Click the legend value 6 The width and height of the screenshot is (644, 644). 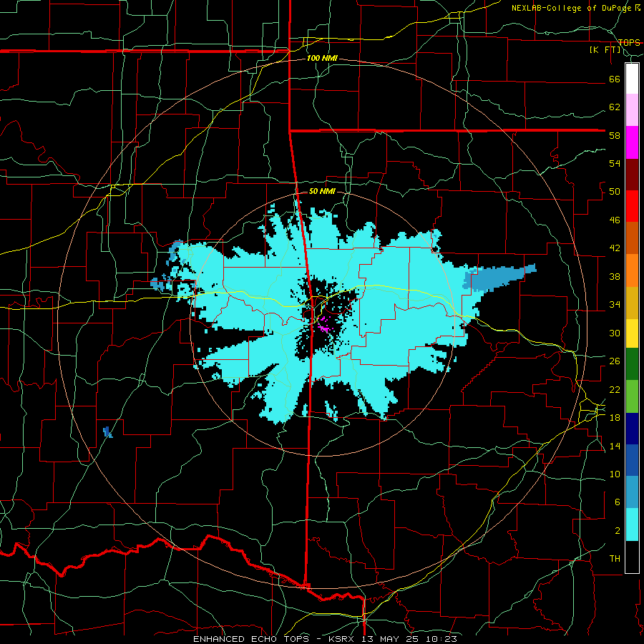tap(618, 502)
